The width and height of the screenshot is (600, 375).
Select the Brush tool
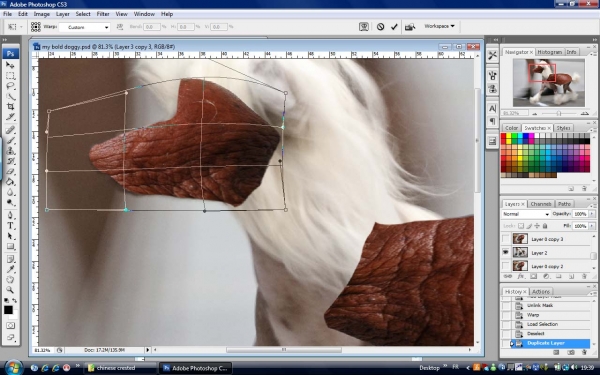[x=10, y=140]
